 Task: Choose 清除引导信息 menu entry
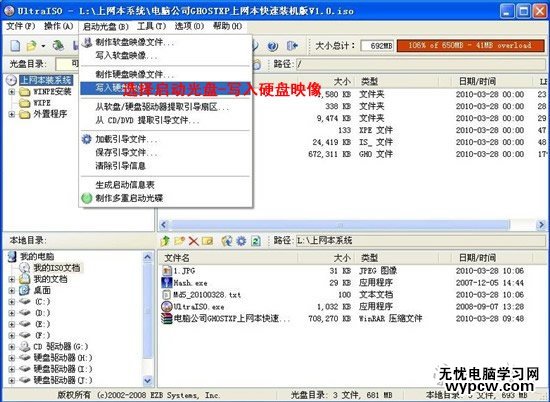tap(166, 166)
